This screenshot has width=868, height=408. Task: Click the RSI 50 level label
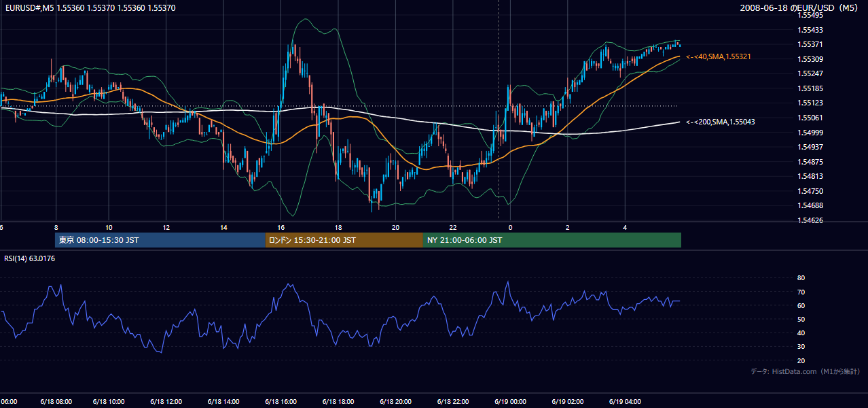tap(801, 319)
